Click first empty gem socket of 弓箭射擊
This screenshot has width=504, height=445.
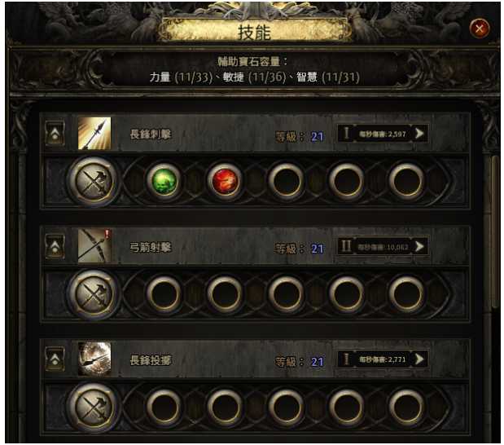pos(164,293)
